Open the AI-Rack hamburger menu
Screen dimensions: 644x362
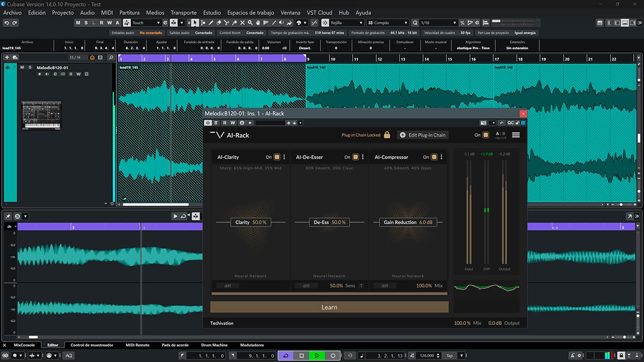tap(516, 135)
